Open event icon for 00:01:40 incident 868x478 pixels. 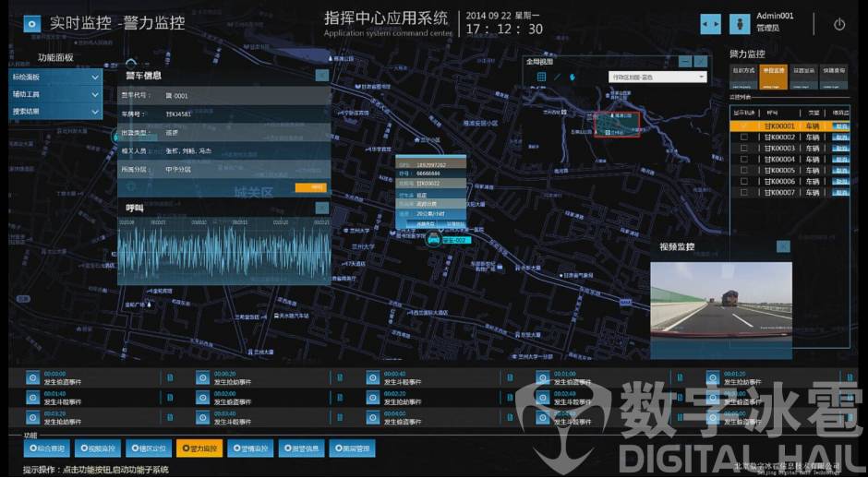[x=32, y=397]
